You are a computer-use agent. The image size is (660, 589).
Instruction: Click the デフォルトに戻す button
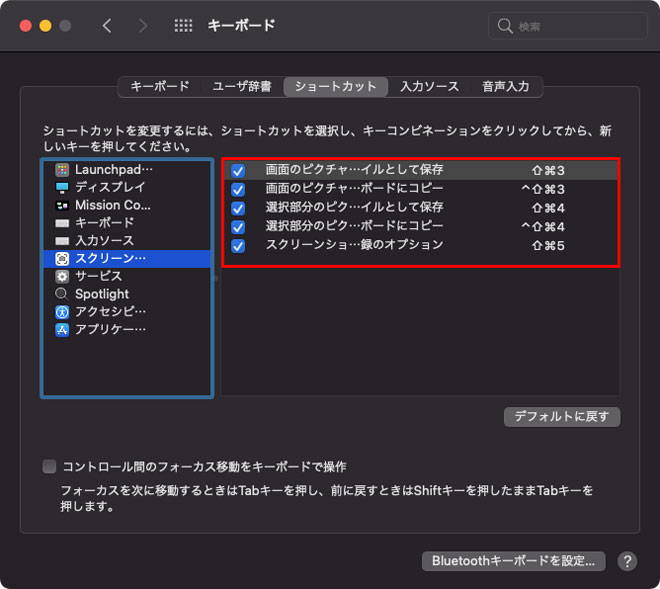tap(561, 416)
